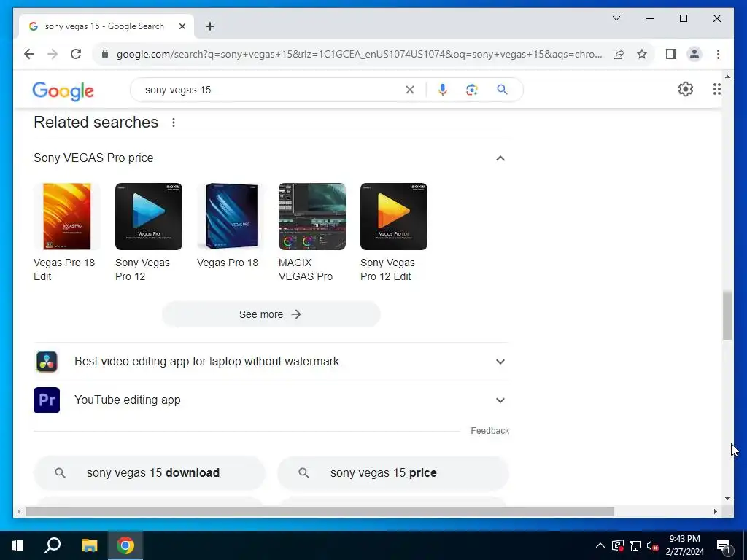Image resolution: width=747 pixels, height=560 pixels.
Task: Open a new browser tab
Action: point(210,26)
